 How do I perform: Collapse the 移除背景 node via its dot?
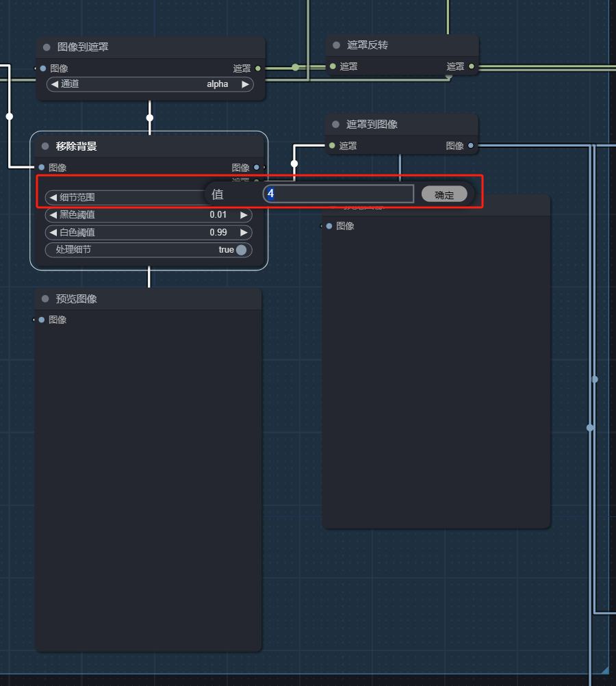click(x=45, y=146)
